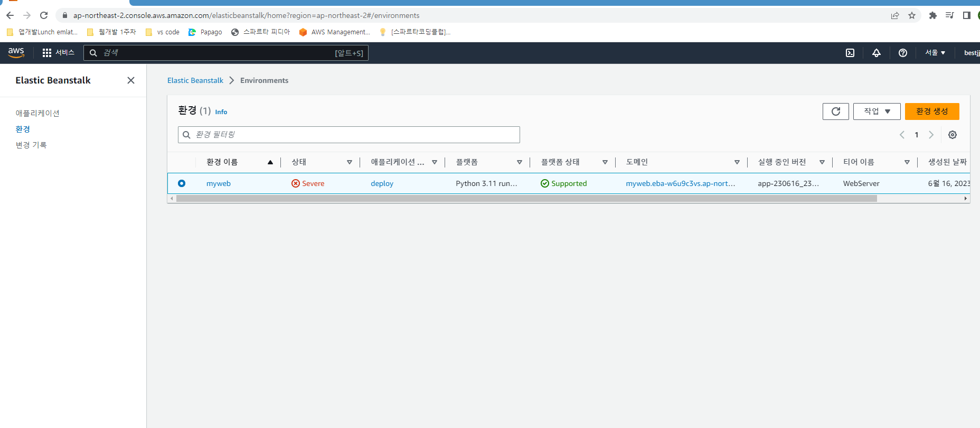The image size is (980, 428).
Task: Focus the AWS 검색 search box
Action: point(226,53)
